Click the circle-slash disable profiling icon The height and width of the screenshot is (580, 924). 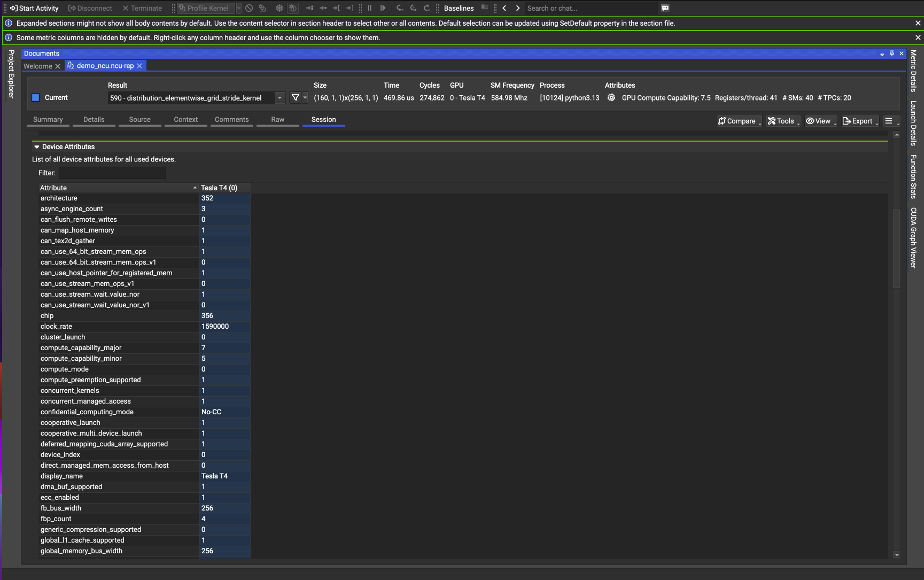click(x=249, y=8)
